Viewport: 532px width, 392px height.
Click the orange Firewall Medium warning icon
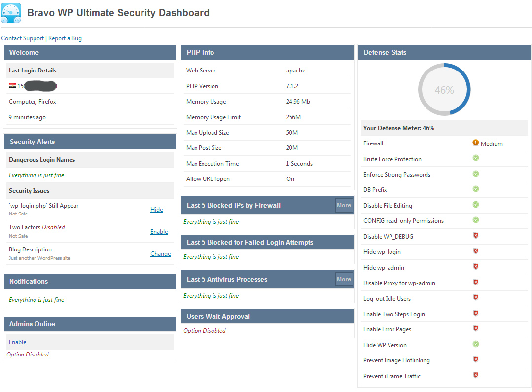coord(476,143)
